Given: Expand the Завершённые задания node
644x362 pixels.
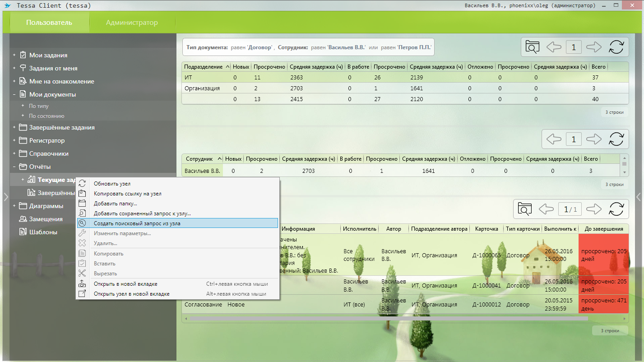Looking at the screenshot, I should (14, 127).
